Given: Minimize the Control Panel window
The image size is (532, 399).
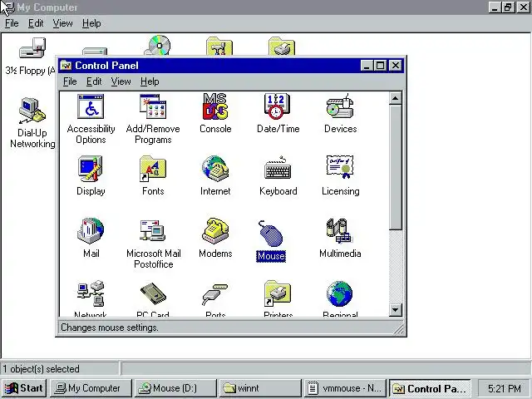Looking at the screenshot, I should pyautogui.click(x=367, y=66).
